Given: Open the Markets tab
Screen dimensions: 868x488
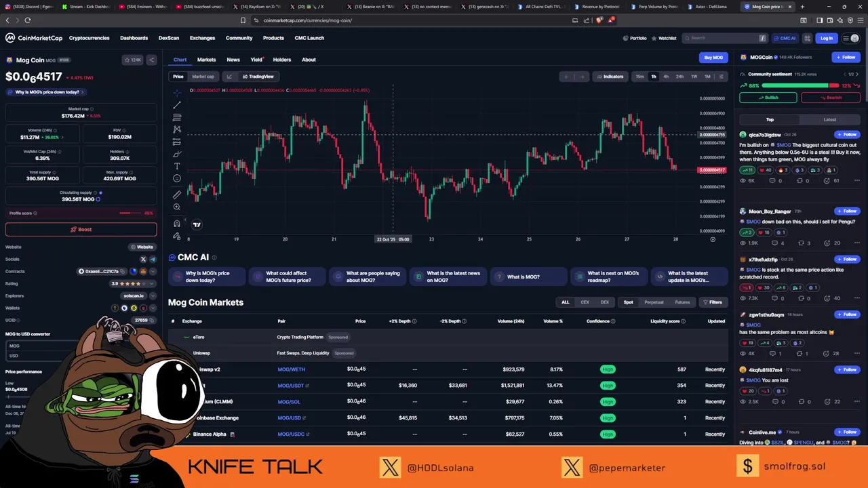Looking at the screenshot, I should pyautogui.click(x=206, y=60).
